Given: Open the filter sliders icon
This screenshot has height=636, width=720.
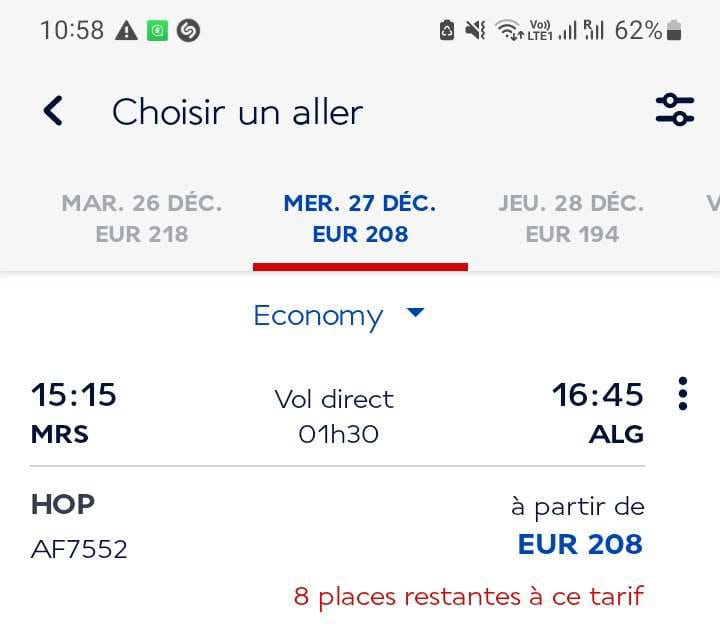Looking at the screenshot, I should tap(675, 110).
